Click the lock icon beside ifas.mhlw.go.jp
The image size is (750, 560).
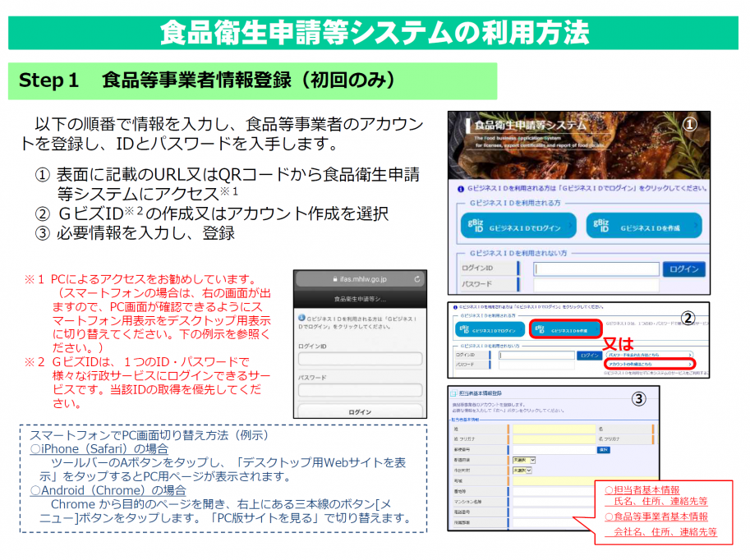point(335,279)
